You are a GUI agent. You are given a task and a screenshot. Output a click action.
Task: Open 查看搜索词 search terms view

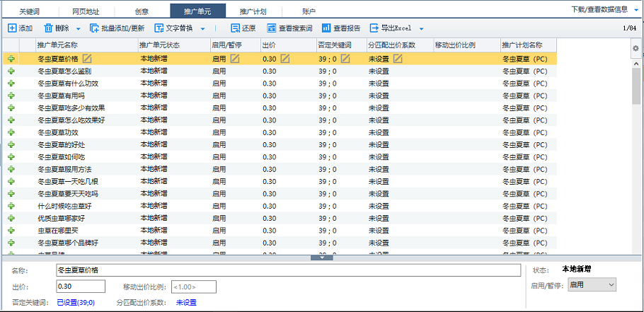click(289, 28)
